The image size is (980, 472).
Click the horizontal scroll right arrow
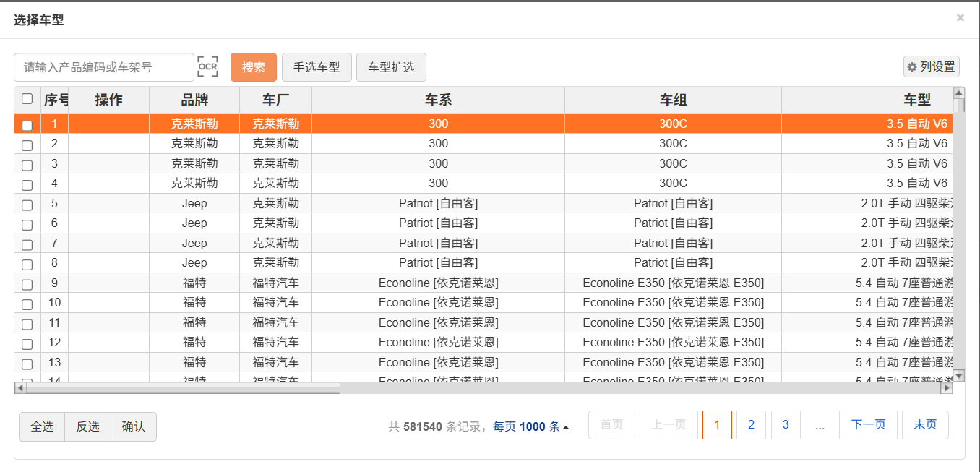(946, 388)
